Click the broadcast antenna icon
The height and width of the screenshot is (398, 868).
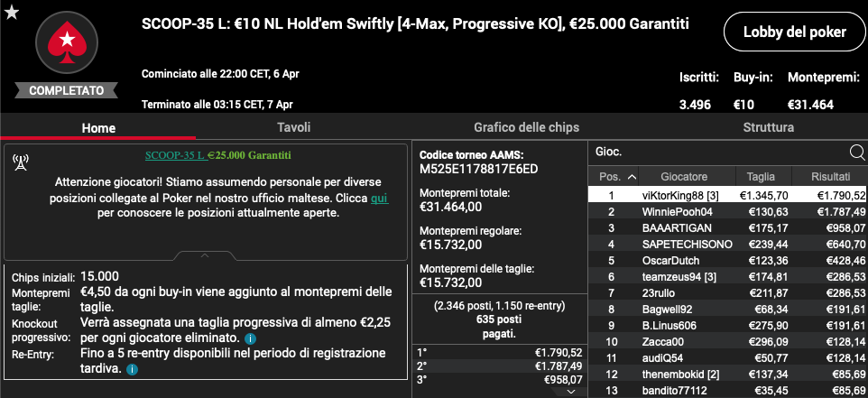(x=21, y=162)
